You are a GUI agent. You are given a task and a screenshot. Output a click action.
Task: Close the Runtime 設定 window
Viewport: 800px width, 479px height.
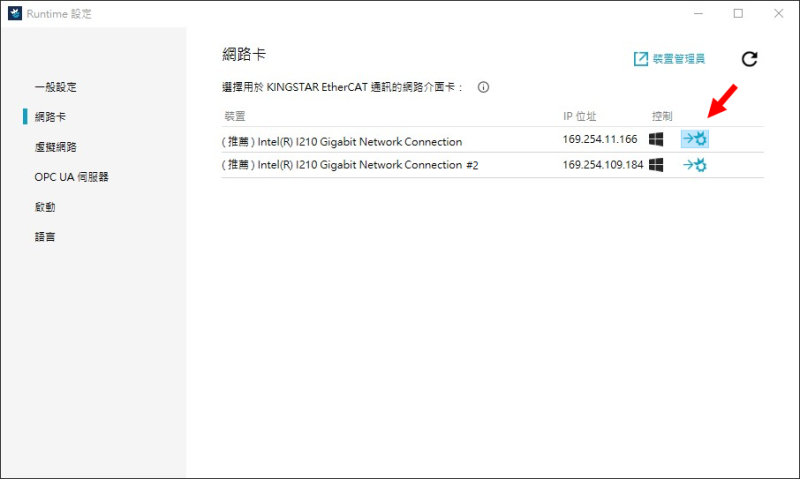pos(779,14)
